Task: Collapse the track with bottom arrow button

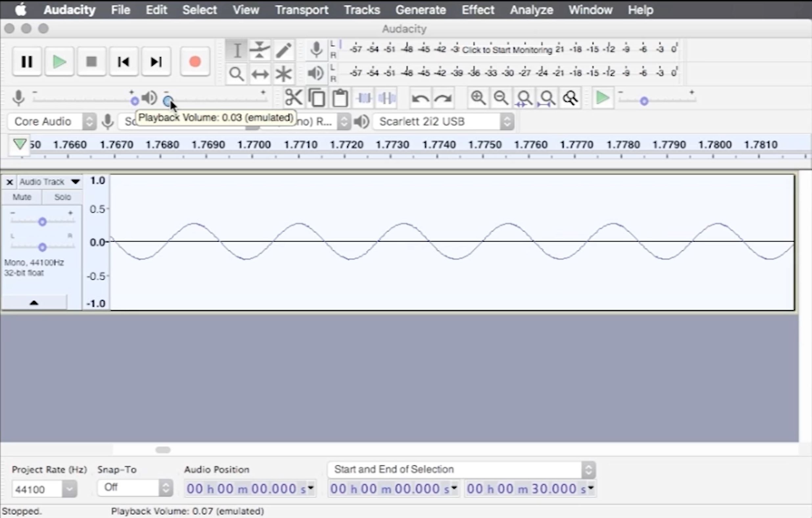Action: pyautogui.click(x=34, y=302)
